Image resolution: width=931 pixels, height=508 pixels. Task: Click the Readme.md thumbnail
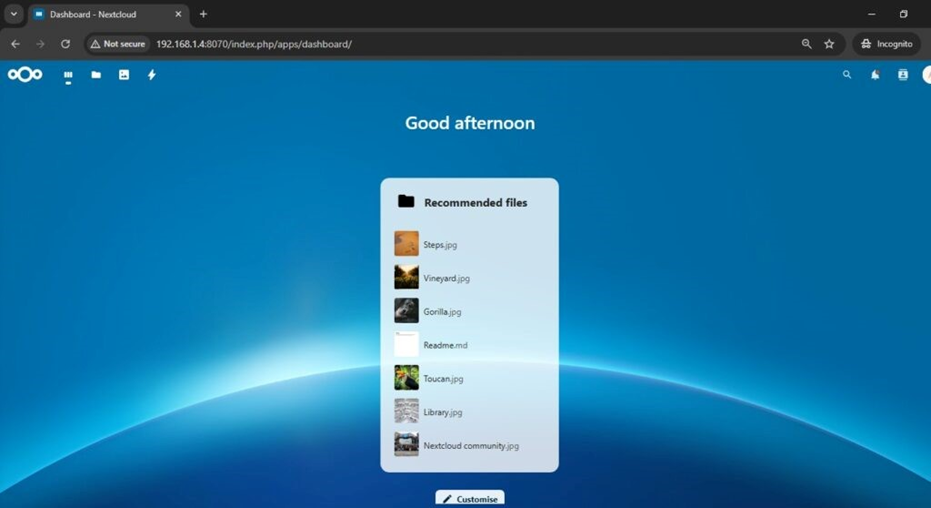click(x=406, y=344)
